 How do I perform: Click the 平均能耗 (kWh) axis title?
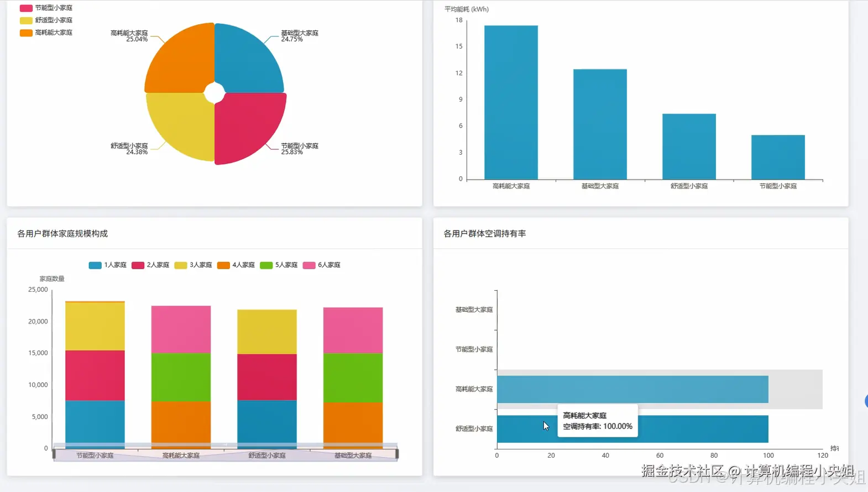pyautogui.click(x=467, y=9)
